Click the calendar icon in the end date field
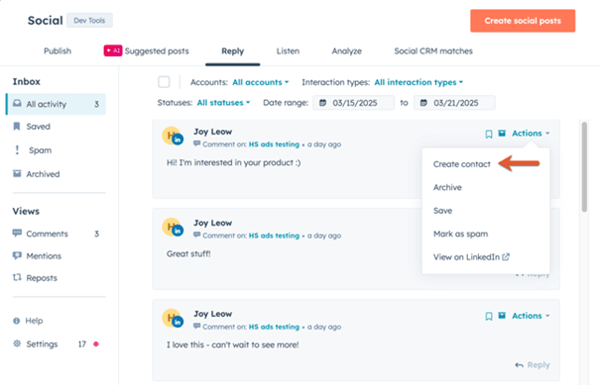This screenshot has width=600, height=385. (x=424, y=103)
